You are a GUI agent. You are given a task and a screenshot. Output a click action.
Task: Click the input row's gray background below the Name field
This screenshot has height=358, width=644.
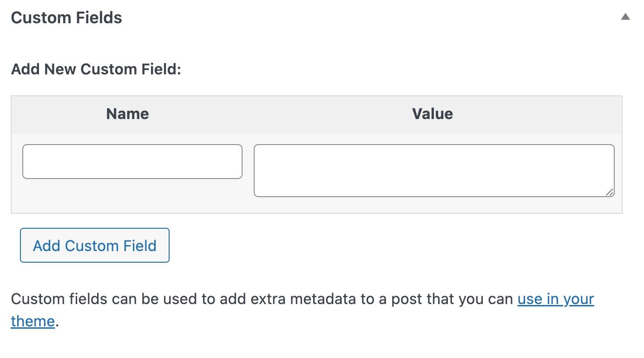click(132, 196)
